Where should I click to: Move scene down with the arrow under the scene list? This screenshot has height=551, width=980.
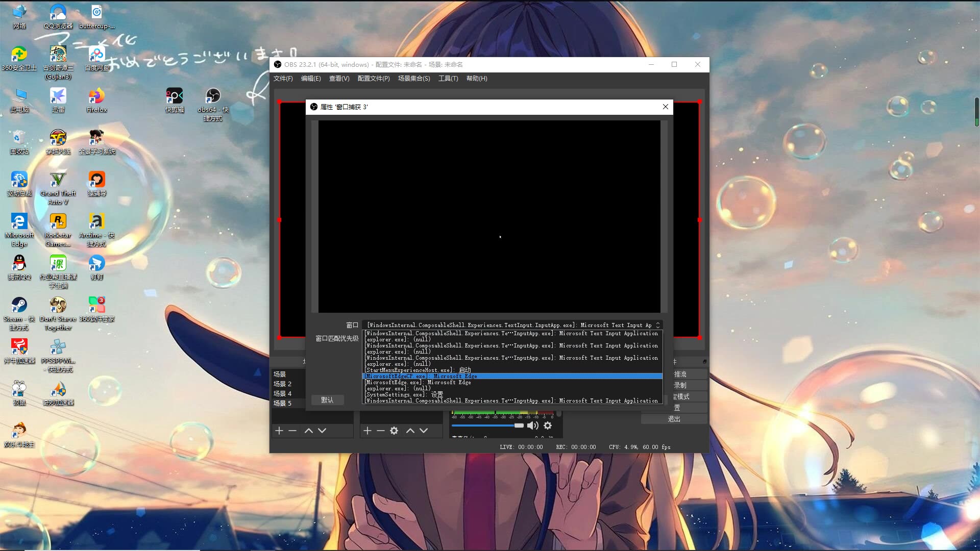click(322, 431)
